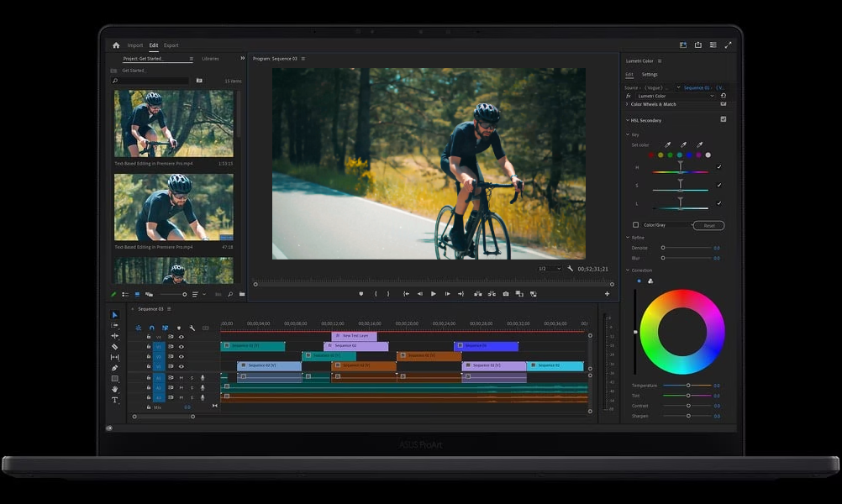Click the share/export icon at top right
The image size is (842, 504).
coord(697,45)
